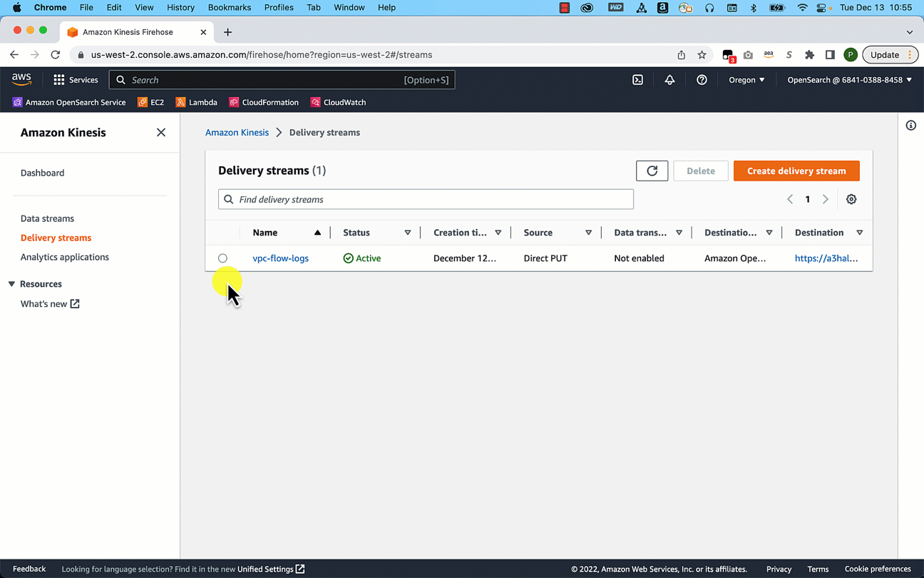Toggle Chrome side panel
This screenshot has width=924, height=578.
point(830,55)
